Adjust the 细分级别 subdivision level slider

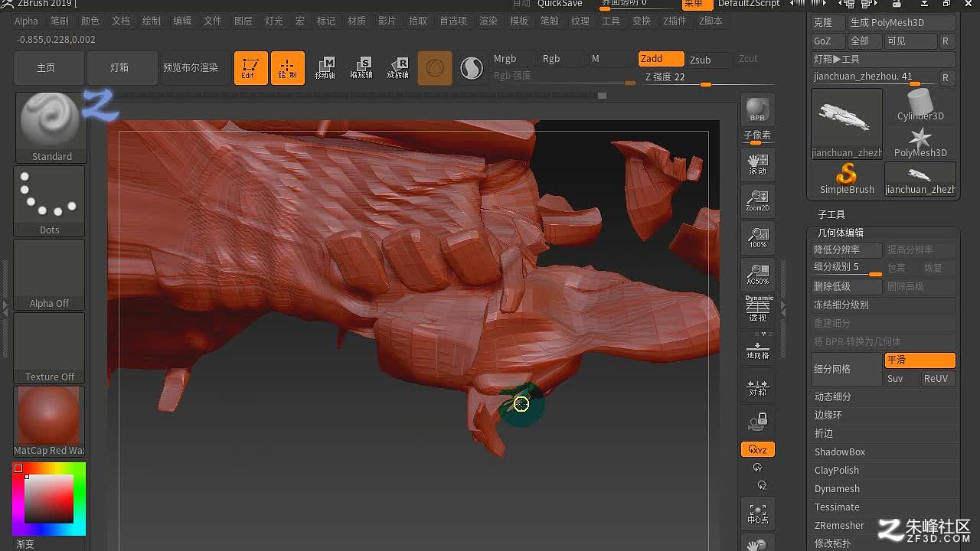point(847,268)
